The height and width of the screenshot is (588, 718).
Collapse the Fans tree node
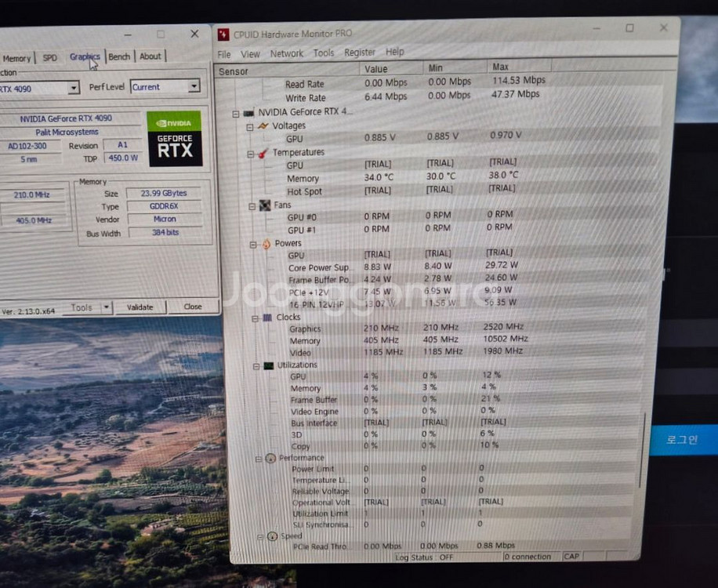pyautogui.click(x=252, y=207)
